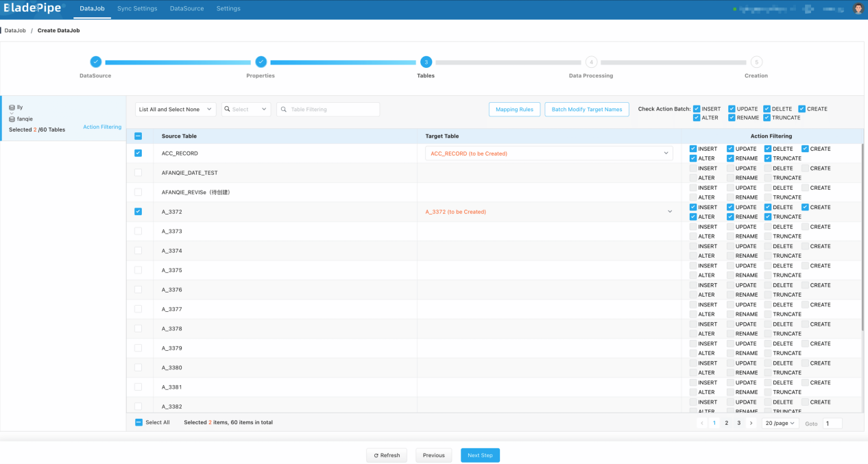The height and width of the screenshot is (464, 868).
Task: Click the Next Step button
Action: [x=480, y=455]
